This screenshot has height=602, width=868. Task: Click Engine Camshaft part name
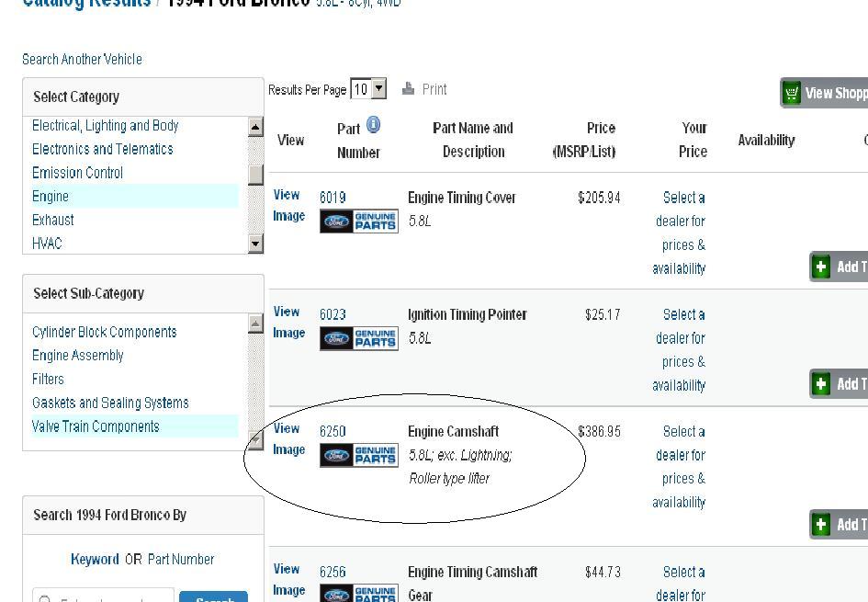[454, 431]
